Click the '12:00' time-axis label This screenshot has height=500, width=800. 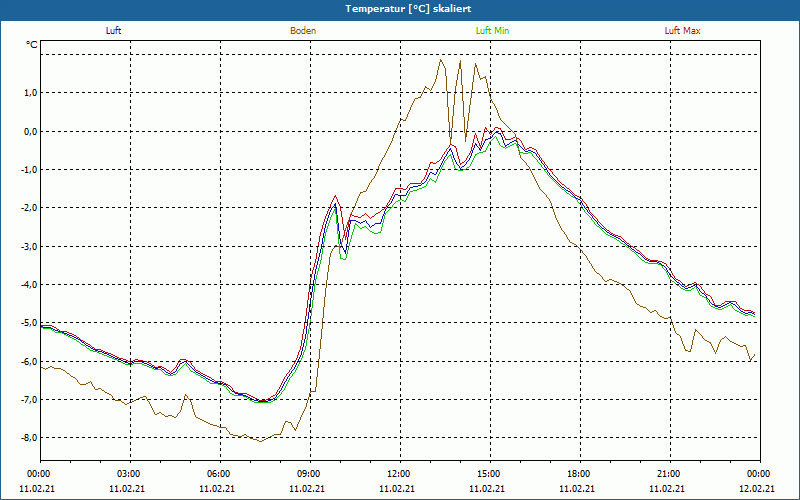401,474
